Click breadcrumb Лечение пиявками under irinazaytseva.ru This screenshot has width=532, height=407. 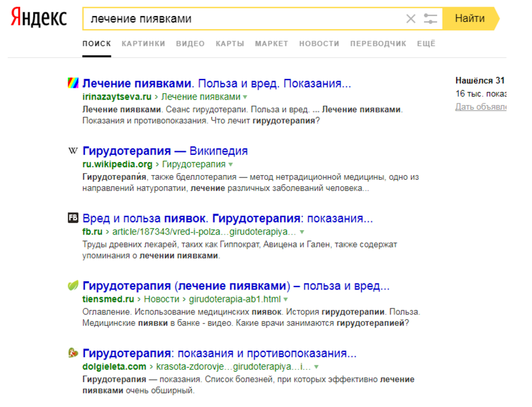tap(201, 97)
